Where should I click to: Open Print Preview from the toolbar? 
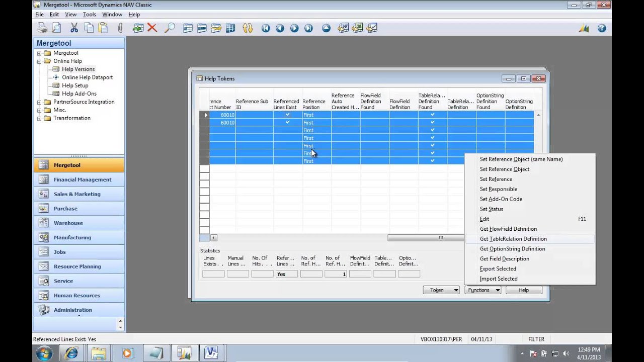56,28
